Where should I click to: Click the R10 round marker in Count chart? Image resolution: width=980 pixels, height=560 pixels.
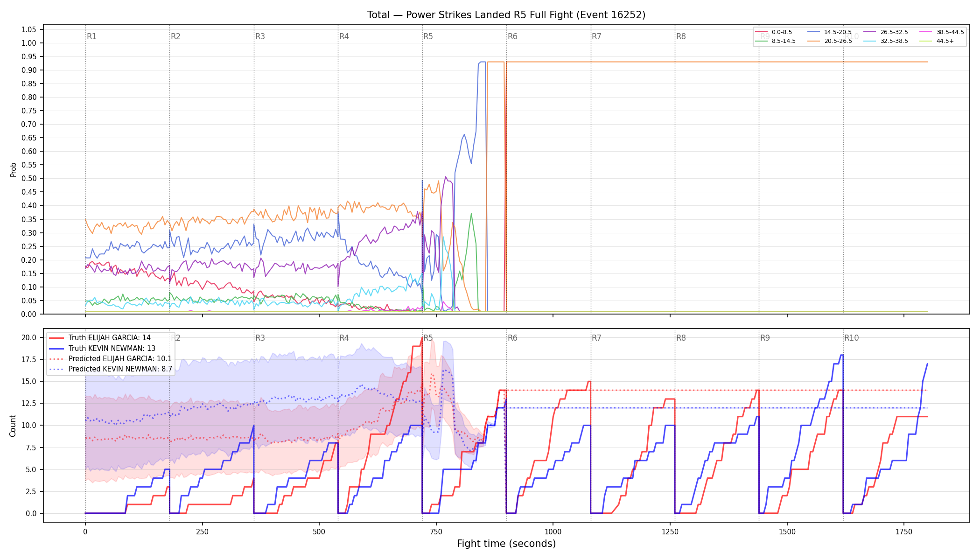(x=851, y=338)
